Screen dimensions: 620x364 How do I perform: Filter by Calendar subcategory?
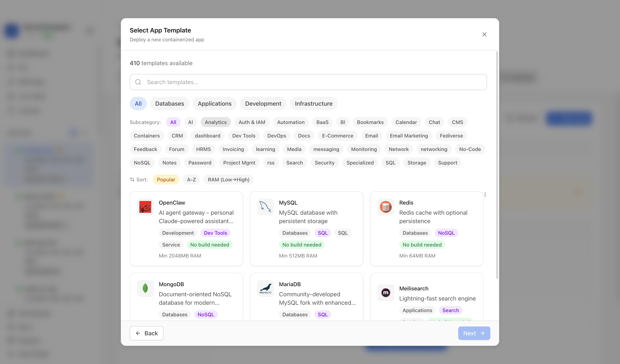tap(406, 122)
